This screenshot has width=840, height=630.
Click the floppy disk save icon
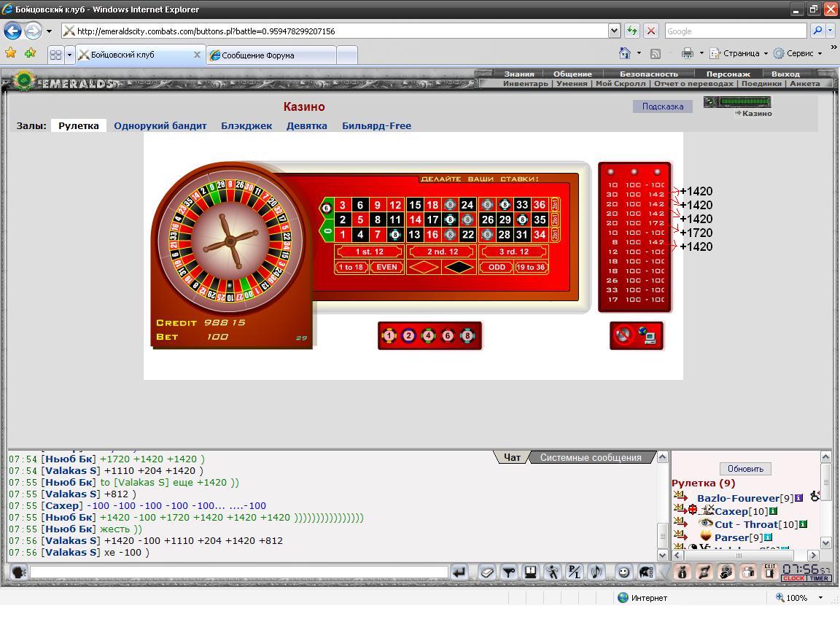pos(530,572)
